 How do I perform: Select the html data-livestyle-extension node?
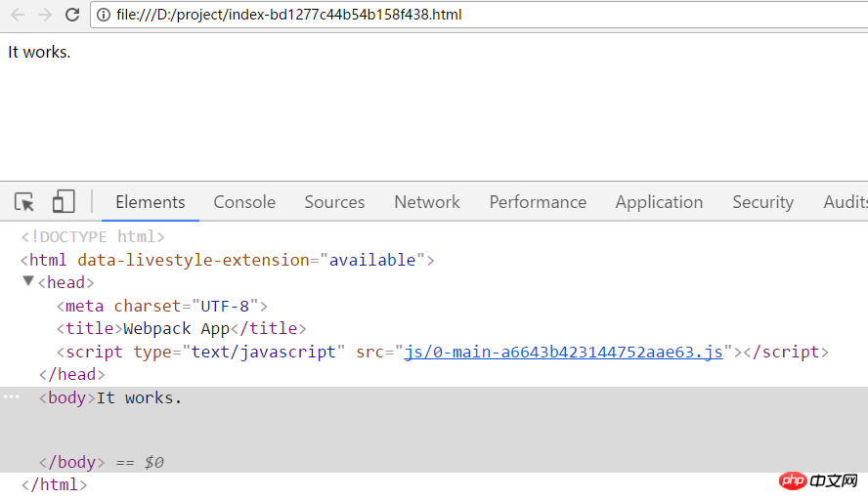pyautogui.click(x=228, y=260)
